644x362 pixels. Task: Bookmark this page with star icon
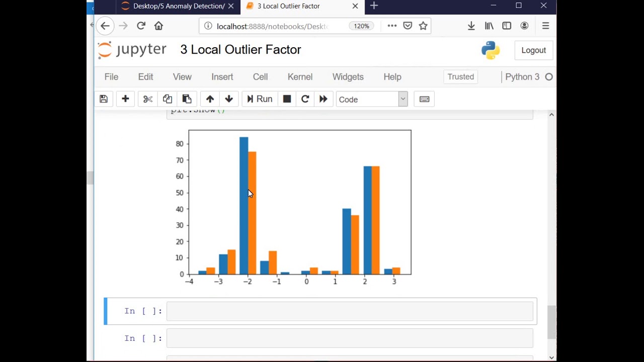423,26
